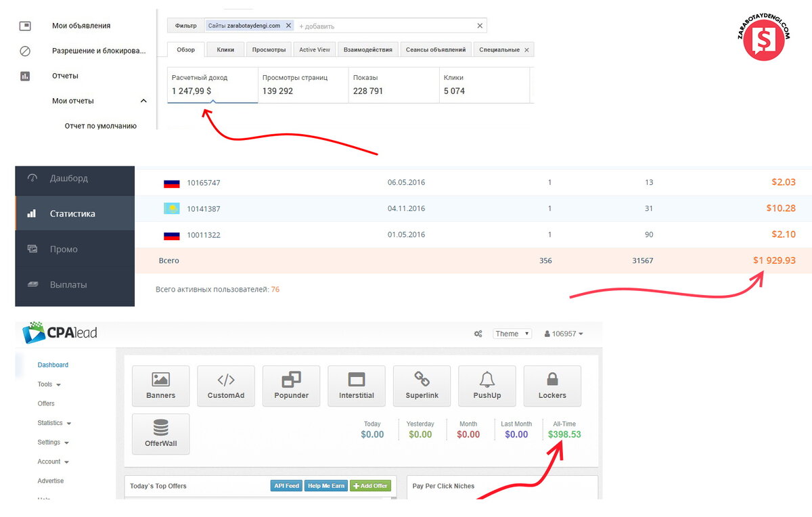Open the OfferWall stack tool button
Image resolution: width=812 pixels, height=517 pixels.
(x=161, y=434)
